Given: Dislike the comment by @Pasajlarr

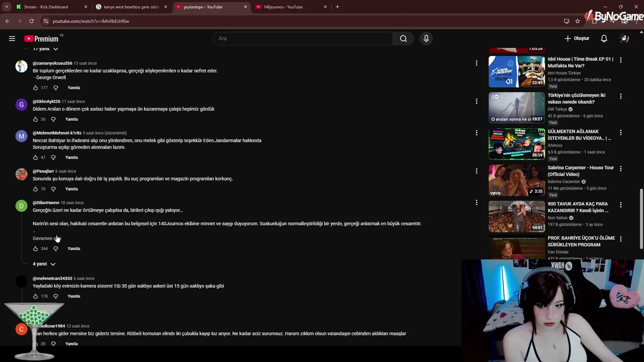Looking at the screenshot, I should point(53,189).
